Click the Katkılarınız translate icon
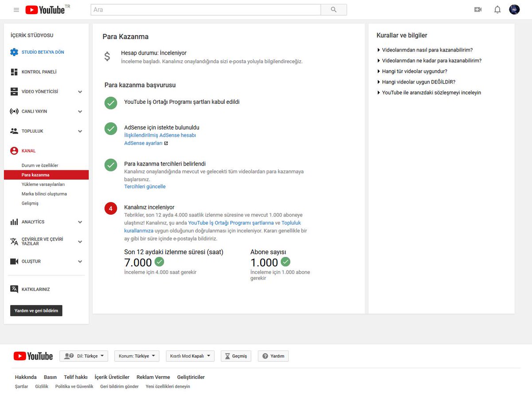Screen dimensions: 532x401 click(x=14, y=289)
